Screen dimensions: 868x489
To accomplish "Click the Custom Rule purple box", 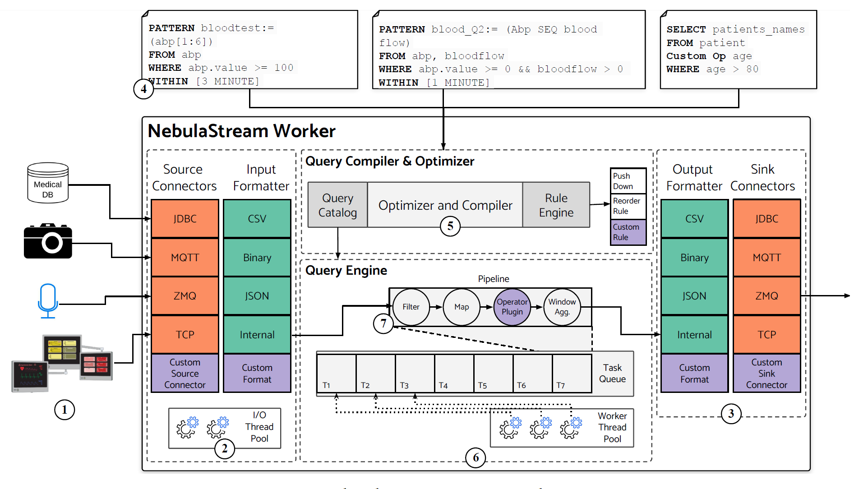I will (x=628, y=232).
